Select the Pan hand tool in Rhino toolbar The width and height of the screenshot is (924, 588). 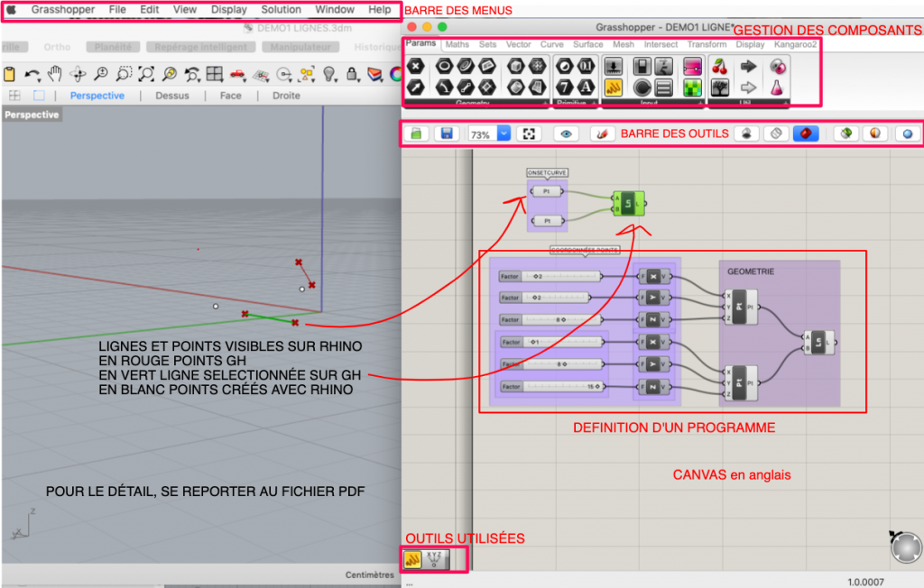pos(55,74)
